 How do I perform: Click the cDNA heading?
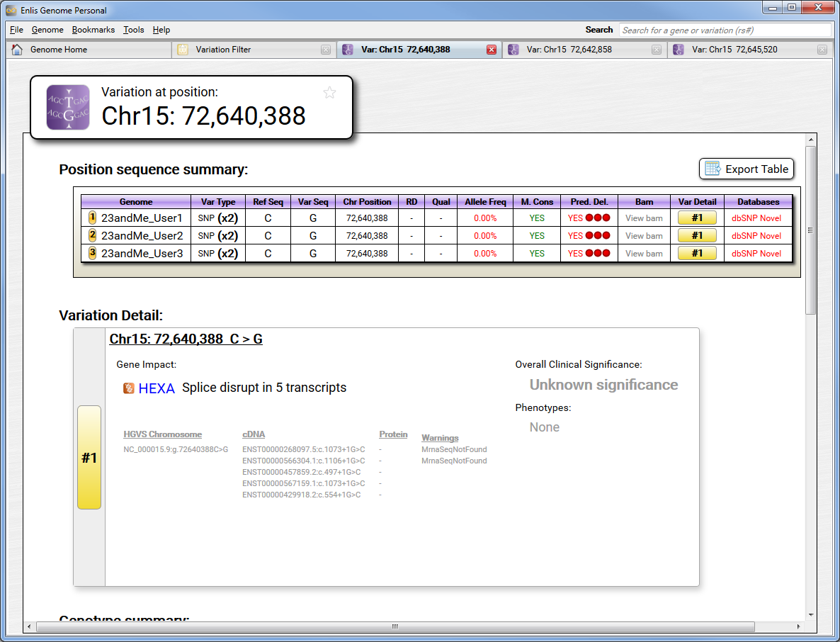tap(254, 434)
